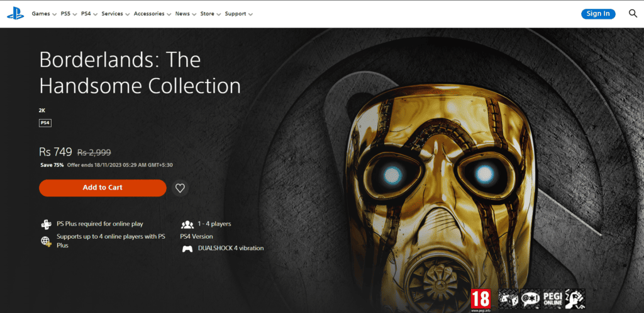Expand the Games menu
This screenshot has height=313, width=644.
coord(44,14)
